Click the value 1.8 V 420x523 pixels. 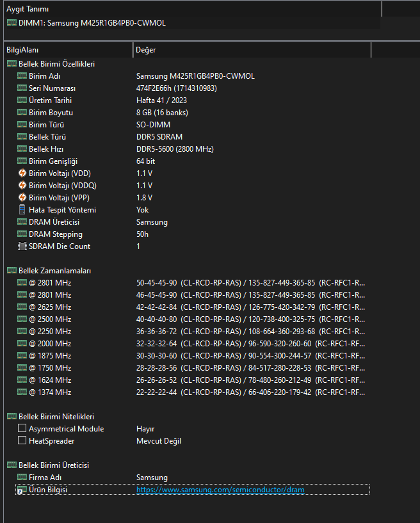(x=144, y=198)
